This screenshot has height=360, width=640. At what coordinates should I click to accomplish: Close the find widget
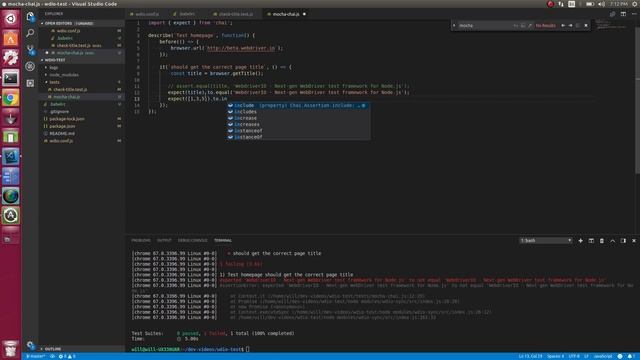586,25
